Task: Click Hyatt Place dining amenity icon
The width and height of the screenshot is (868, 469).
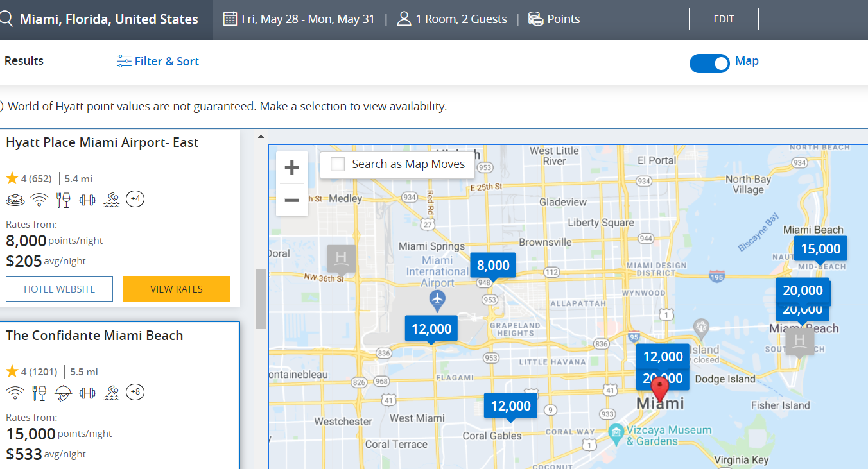Action: coord(64,200)
